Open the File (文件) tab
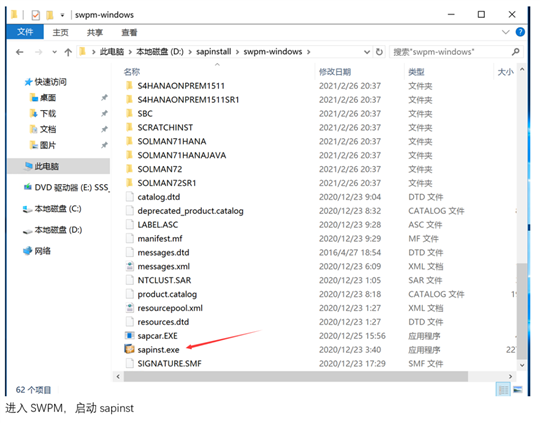 25,32
